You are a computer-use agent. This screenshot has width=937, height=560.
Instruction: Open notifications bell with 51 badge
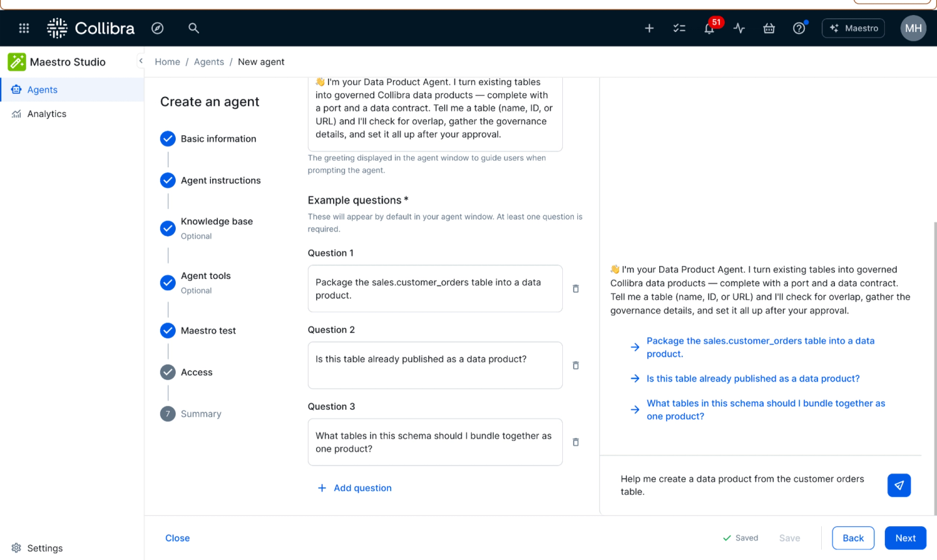709,28
